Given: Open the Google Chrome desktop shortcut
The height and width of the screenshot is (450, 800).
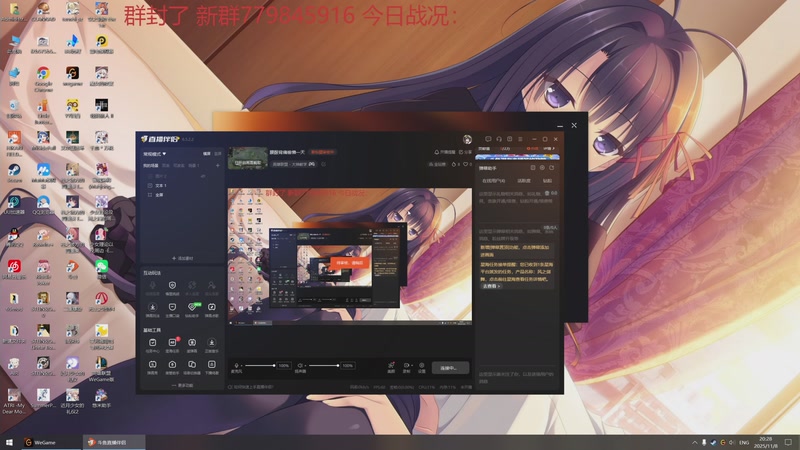Looking at the screenshot, I should tap(43, 79).
